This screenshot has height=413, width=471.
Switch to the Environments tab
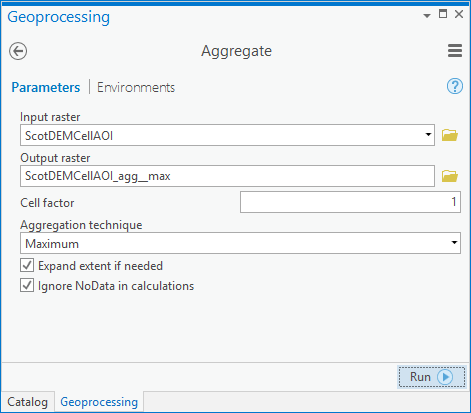pyautogui.click(x=136, y=87)
